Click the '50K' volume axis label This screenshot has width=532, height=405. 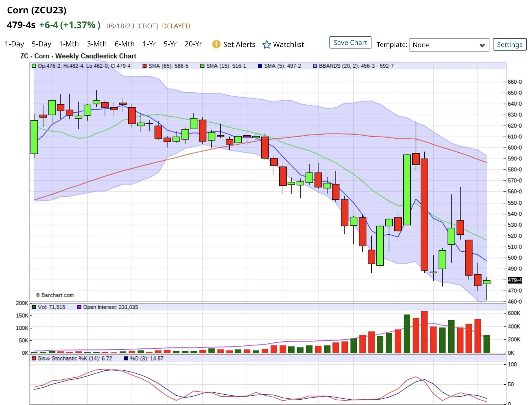click(x=23, y=340)
